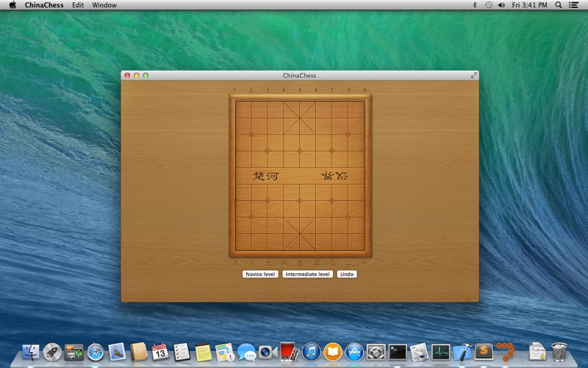Viewport: 588px width, 368px height.
Task: Open the Apple menu
Action: point(12,5)
